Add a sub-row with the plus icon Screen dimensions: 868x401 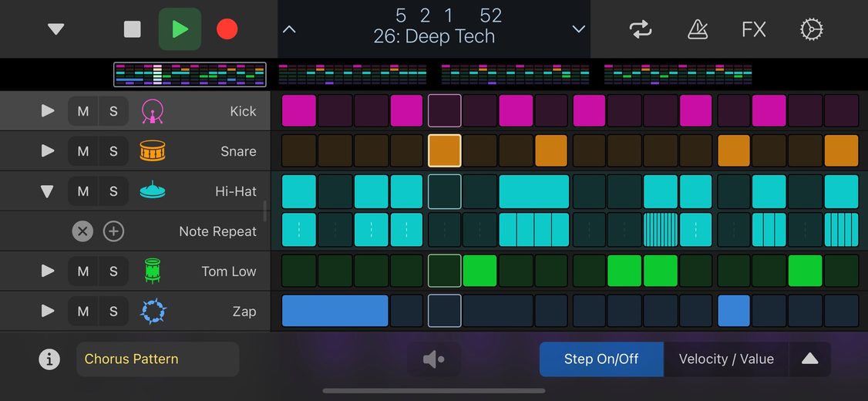click(113, 231)
